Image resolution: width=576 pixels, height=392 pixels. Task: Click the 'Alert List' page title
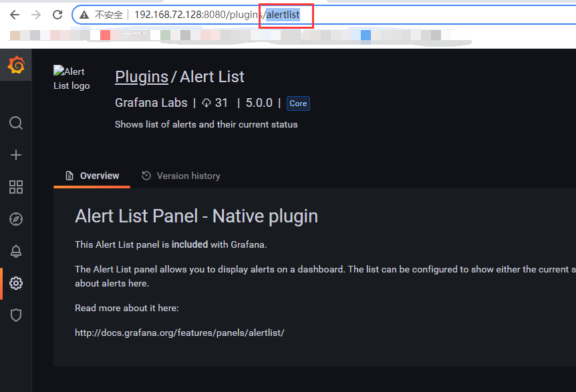[x=212, y=77]
